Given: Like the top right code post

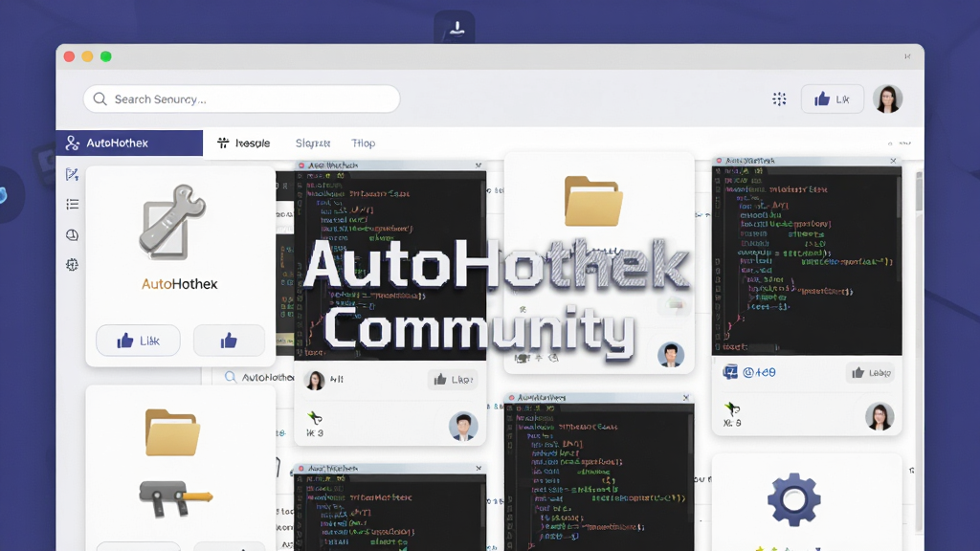Looking at the screenshot, I should pos(870,373).
